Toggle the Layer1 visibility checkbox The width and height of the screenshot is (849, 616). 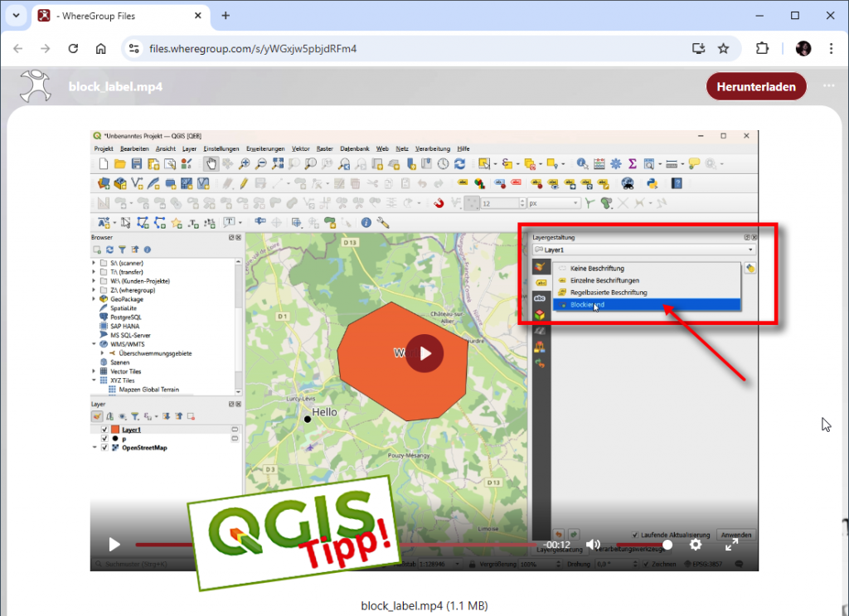[x=104, y=429]
